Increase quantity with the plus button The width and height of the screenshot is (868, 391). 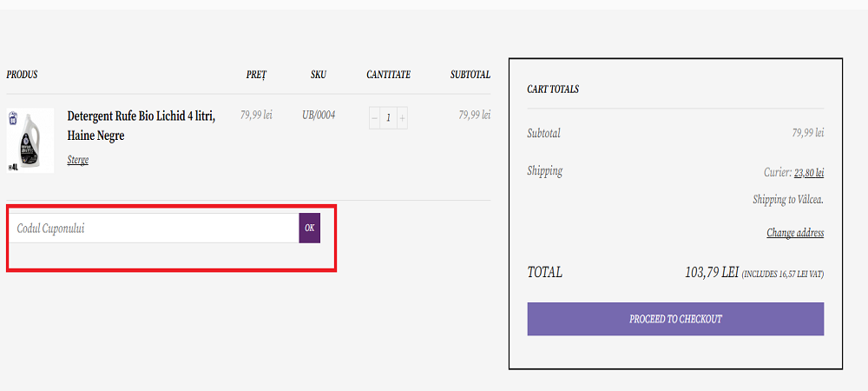pos(402,117)
